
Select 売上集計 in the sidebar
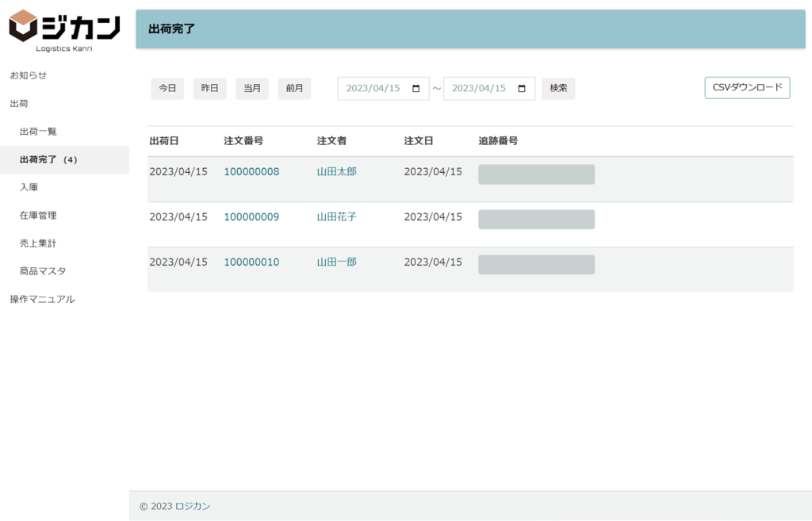(x=38, y=243)
